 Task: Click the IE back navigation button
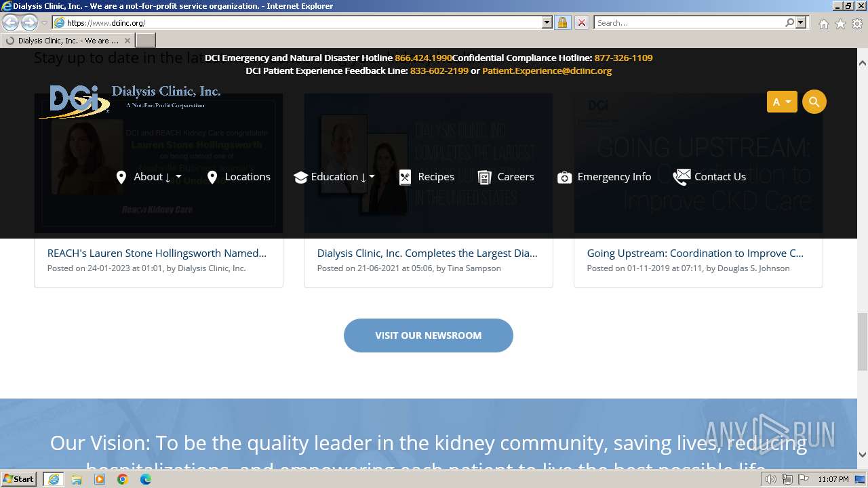pyautogui.click(x=11, y=22)
